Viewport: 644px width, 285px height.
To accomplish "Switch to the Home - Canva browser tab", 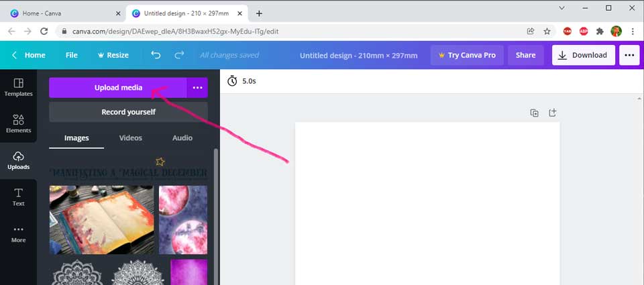I will pyautogui.click(x=64, y=13).
